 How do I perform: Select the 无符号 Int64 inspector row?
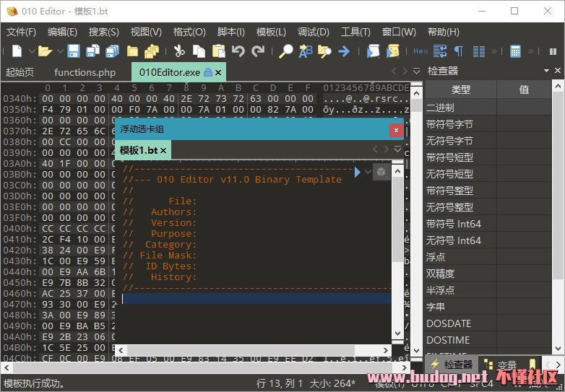pyautogui.click(x=488, y=240)
